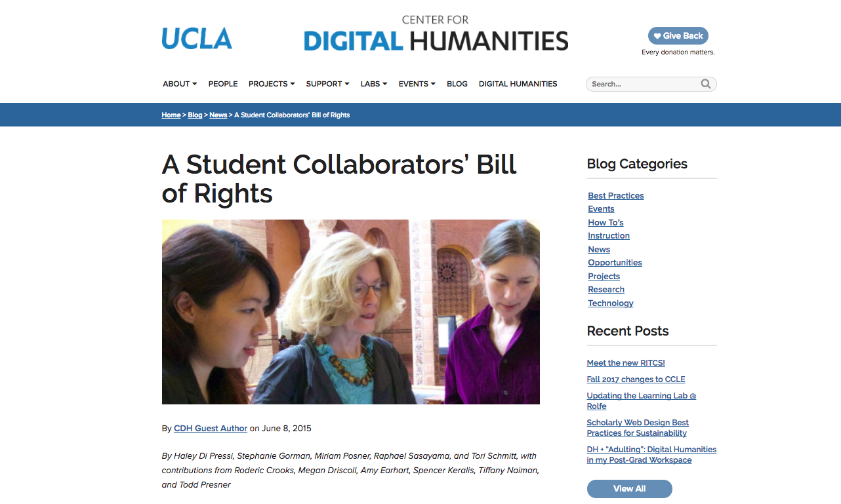Open the How To's category
Screen dimensions: 841x504
[x=605, y=223]
